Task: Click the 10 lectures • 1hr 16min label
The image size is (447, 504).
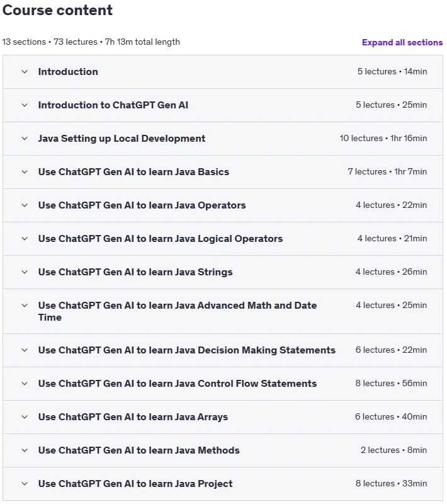Action: [x=383, y=139]
